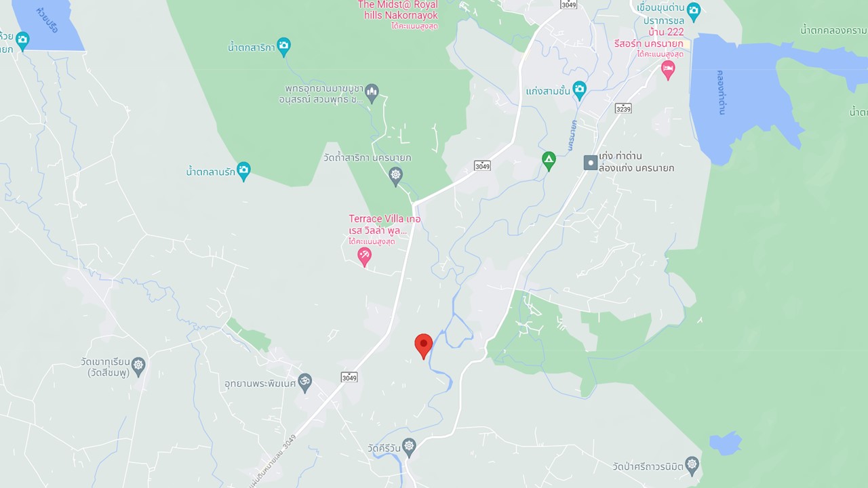This screenshot has height=488, width=868.
Task: Click the ห้วยปรือ reservoir camera marker
Action: pos(22,41)
